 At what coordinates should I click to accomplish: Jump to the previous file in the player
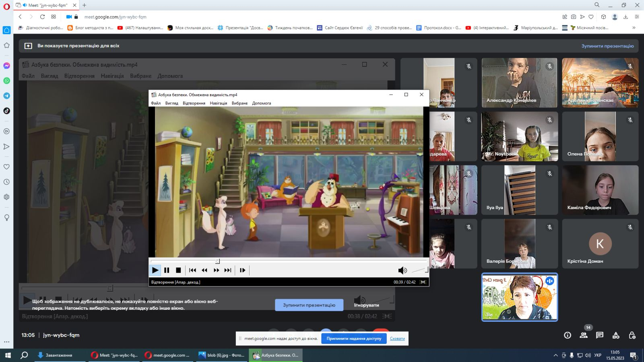tap(193, 270)
